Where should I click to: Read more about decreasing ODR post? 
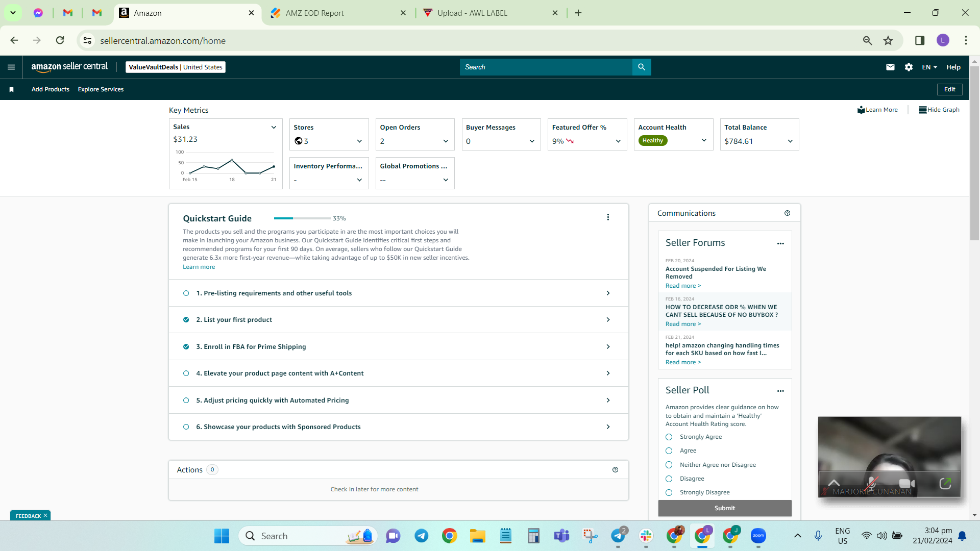click(683, 324)
